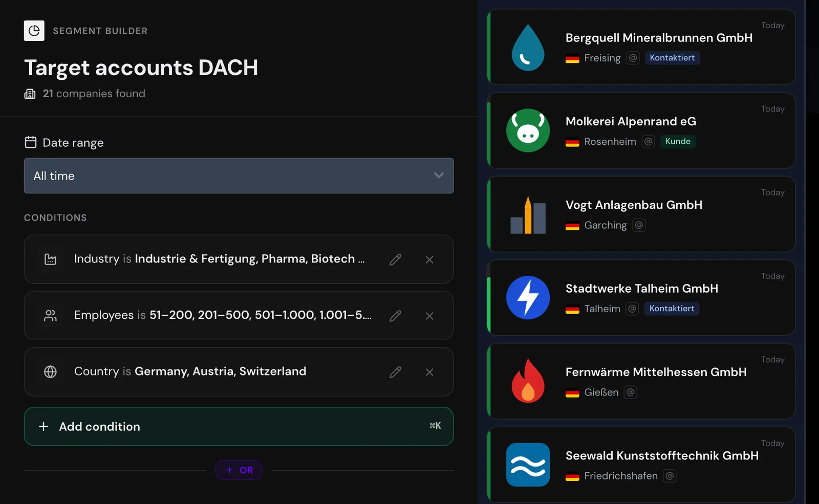
Task: Click the Kunde tag on Molkerei Alpenrand
Action: pos(678,141)
